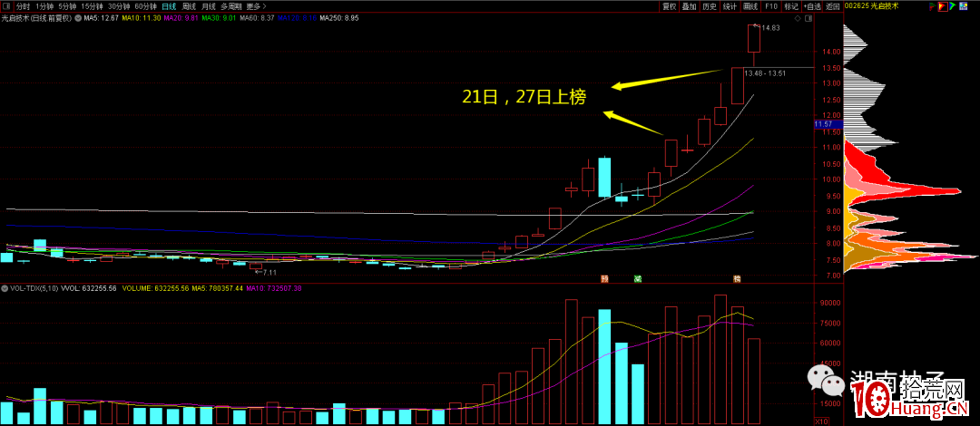Click the dark red-green flag icon
The height and width of the screenshot is (426, 980).
pyautogui.click(x=933, y=6)
